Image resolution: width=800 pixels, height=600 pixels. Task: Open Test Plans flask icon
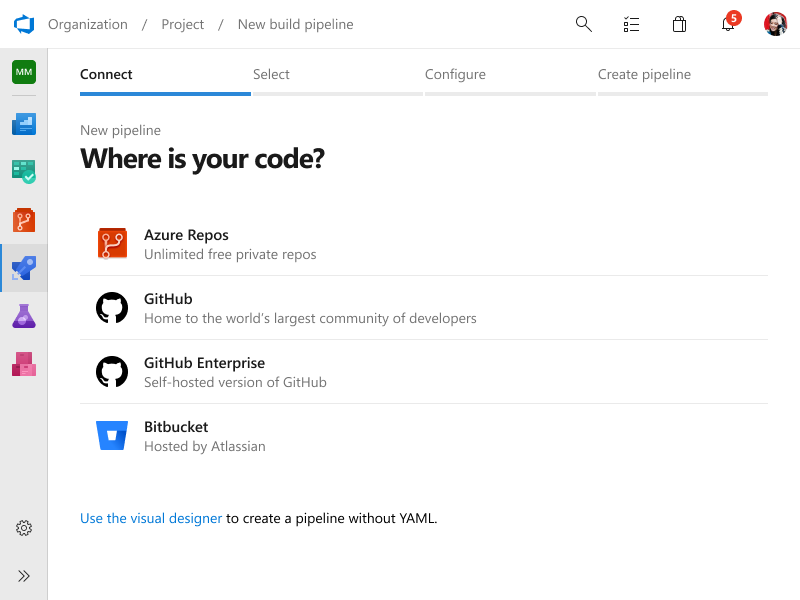coord(24,316)
